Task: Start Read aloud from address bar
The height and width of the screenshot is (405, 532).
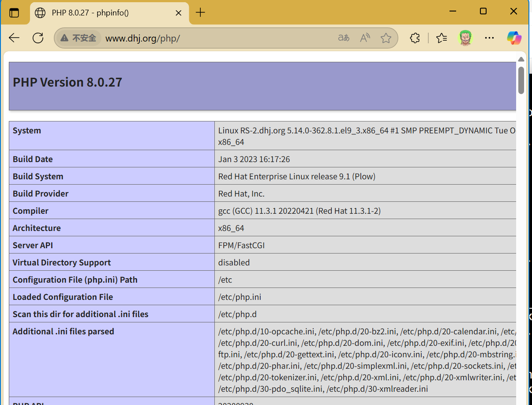Action: (365, 38)
